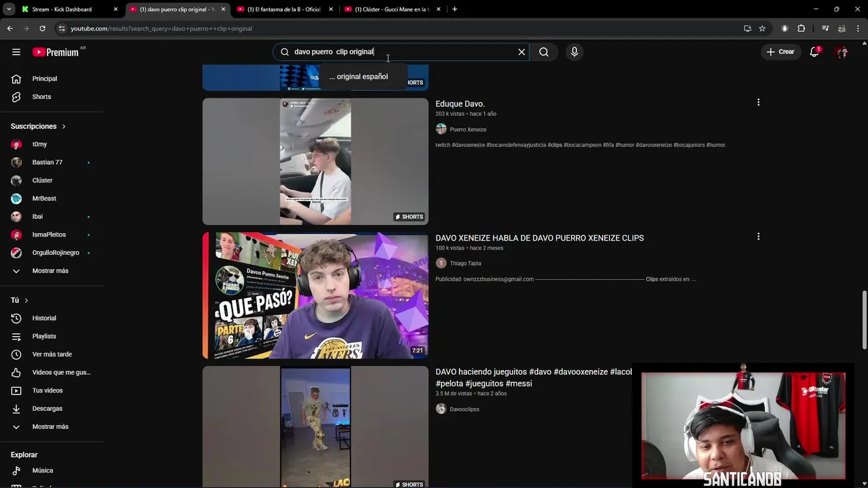Start voice search with microphone icon
Image resolution: width=868 pixels, height=488 pixels.
coord(574,52)
